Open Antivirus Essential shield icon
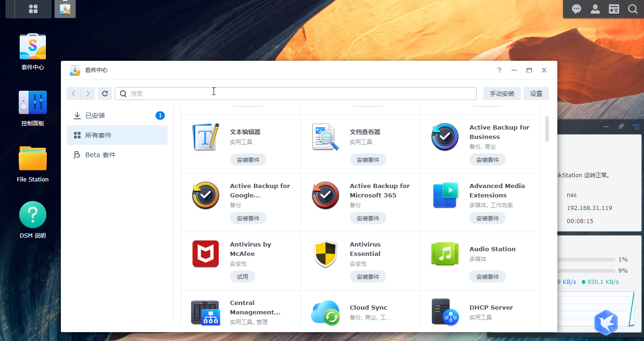644x341 pixels. [x=326, y=254]
